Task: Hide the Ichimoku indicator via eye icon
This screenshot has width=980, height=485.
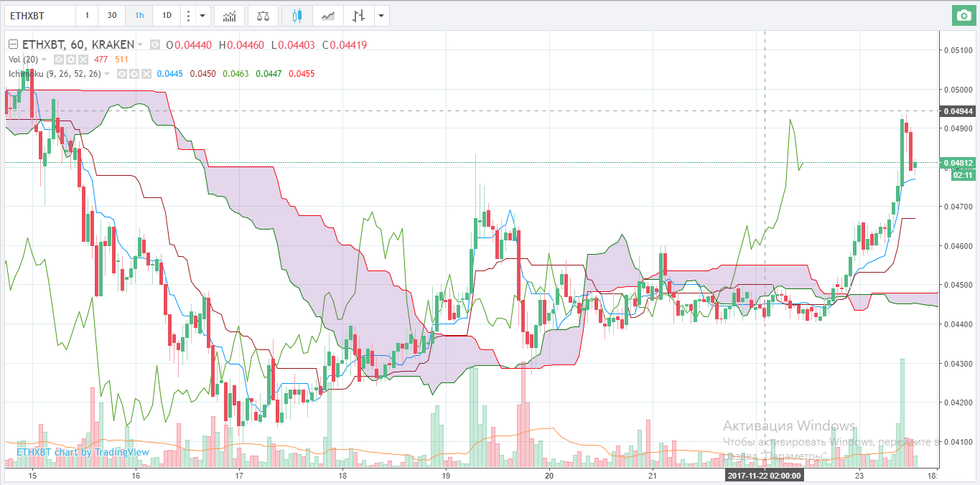Action: 123,74
